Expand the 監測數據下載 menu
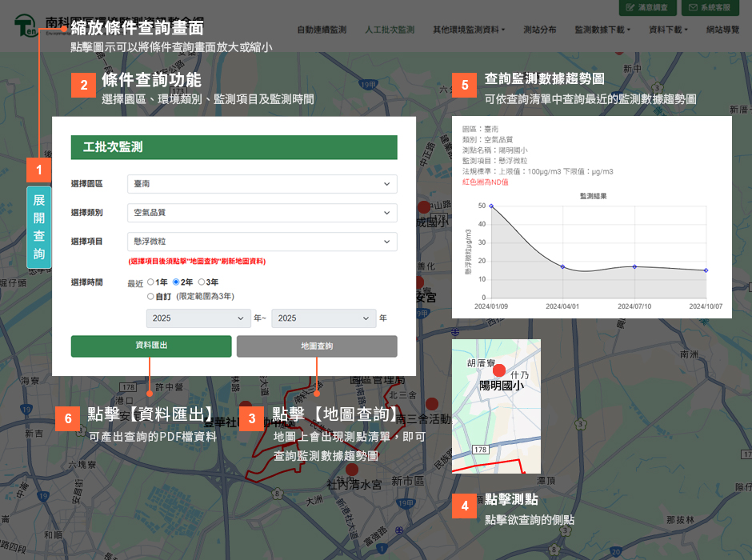The width and height of the screenshot is (752, 560). click(602, 30)
